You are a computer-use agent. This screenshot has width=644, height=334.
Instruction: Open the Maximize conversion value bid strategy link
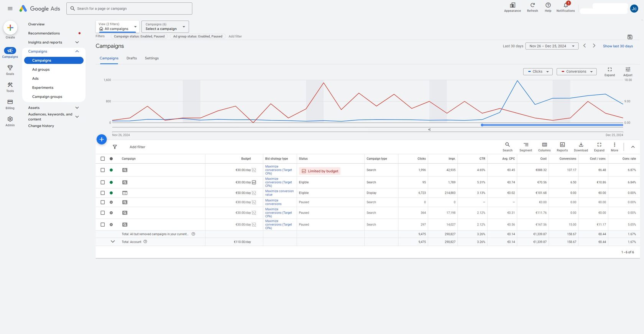coord(279,193)
